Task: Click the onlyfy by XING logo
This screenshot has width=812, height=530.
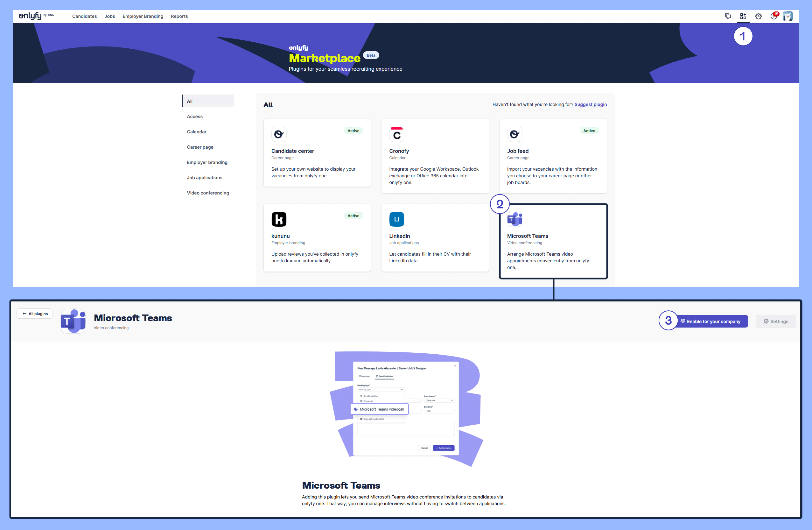Action: (36, 16)
